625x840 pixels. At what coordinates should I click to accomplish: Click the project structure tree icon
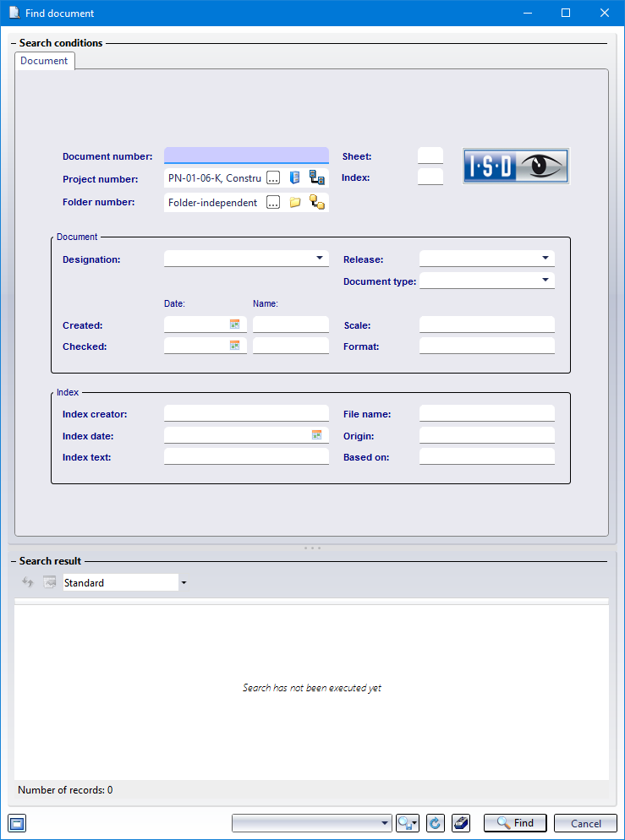317,177
